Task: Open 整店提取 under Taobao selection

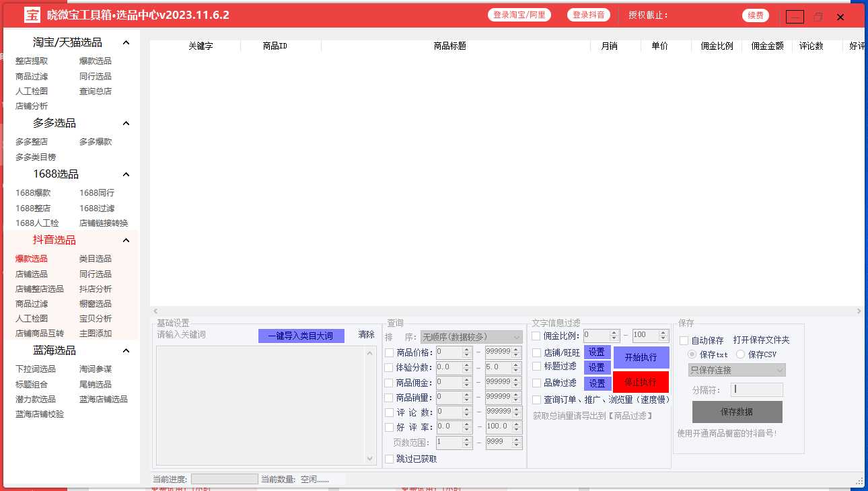Action: [32, 61]
